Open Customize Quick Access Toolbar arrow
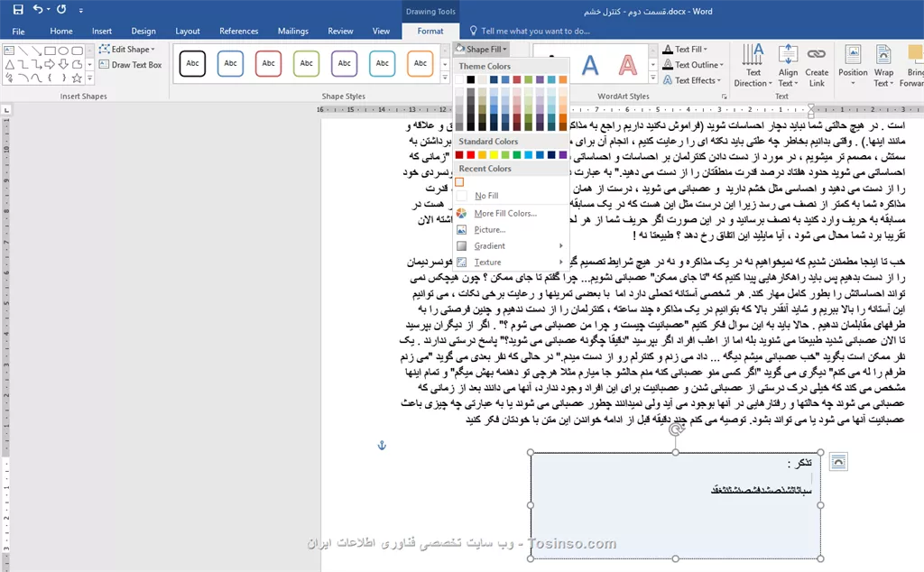 coord(80,10)
